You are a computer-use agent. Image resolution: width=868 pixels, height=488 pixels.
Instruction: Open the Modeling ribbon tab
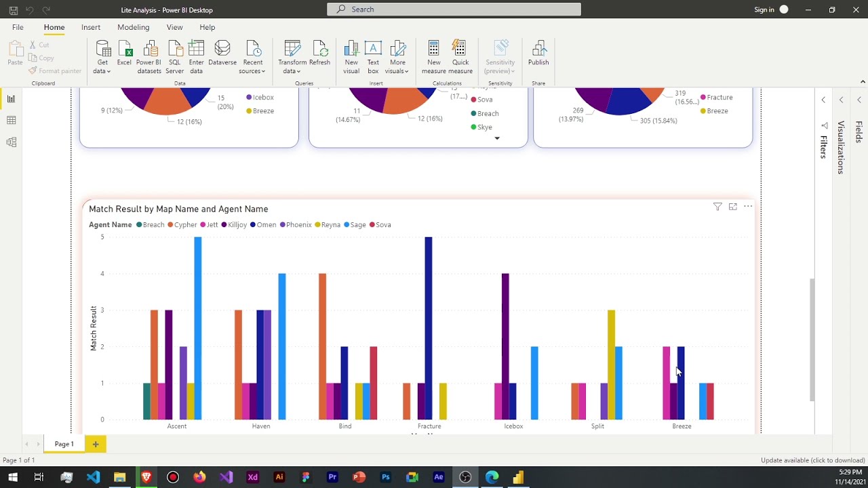133,27
